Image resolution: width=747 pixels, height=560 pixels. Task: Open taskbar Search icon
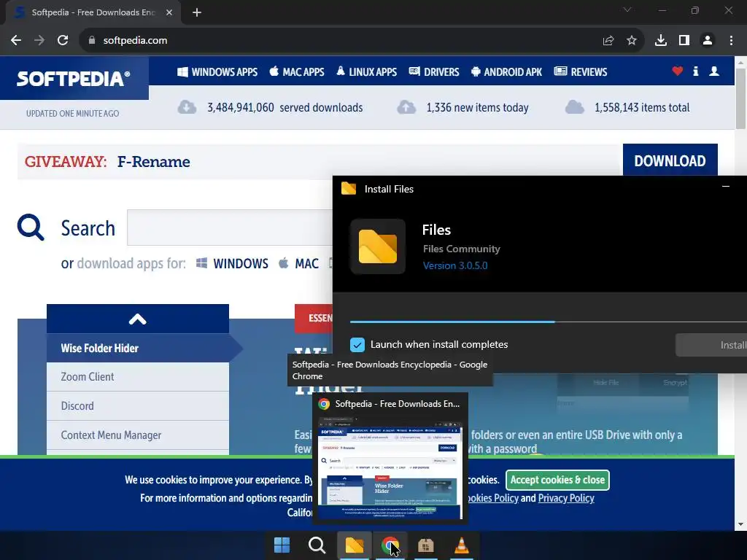coord(317,545)
